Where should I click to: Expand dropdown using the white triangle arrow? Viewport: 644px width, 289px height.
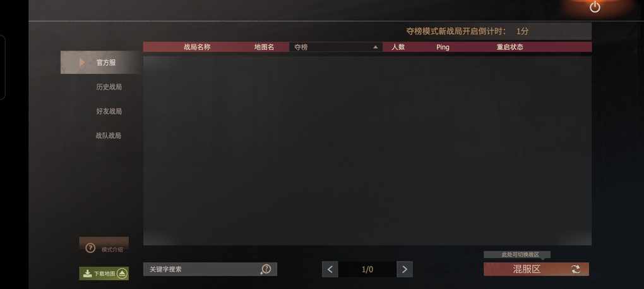click(x=375, y=47)
